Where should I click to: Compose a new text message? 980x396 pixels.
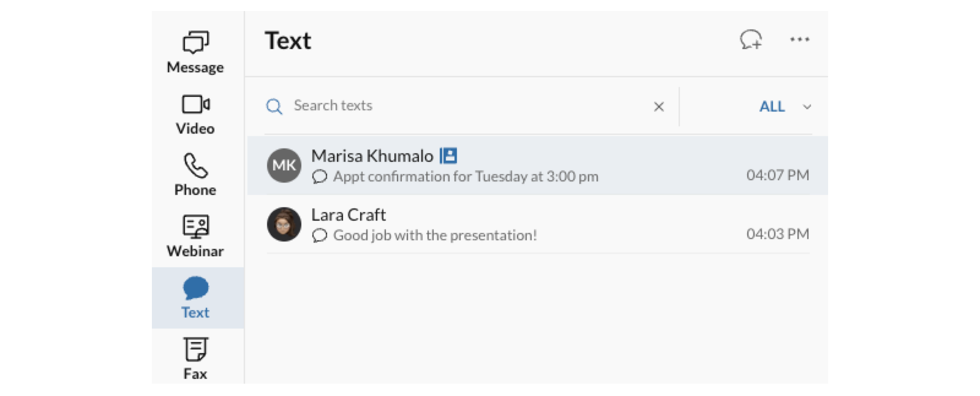coord(750,40)
